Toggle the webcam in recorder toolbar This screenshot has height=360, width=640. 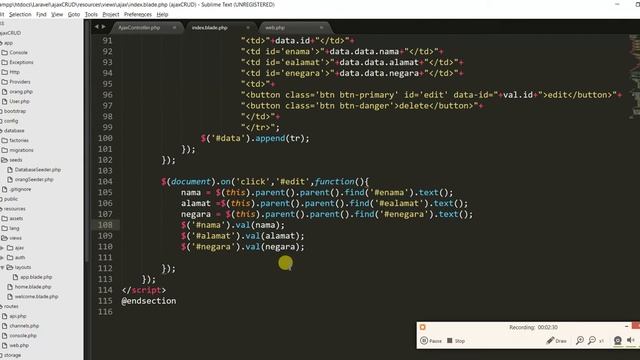pyautogui.click(x=618, y=340)
